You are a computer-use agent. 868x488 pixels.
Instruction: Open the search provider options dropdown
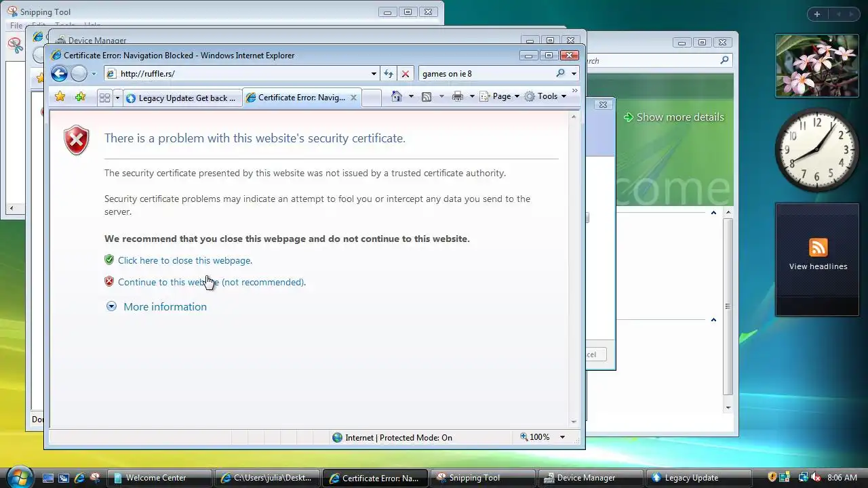coord(574,73)
